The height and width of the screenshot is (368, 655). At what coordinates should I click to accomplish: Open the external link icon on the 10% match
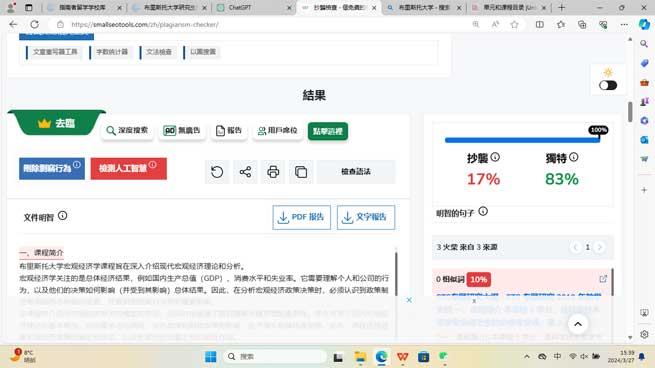[x=603, y=279]
